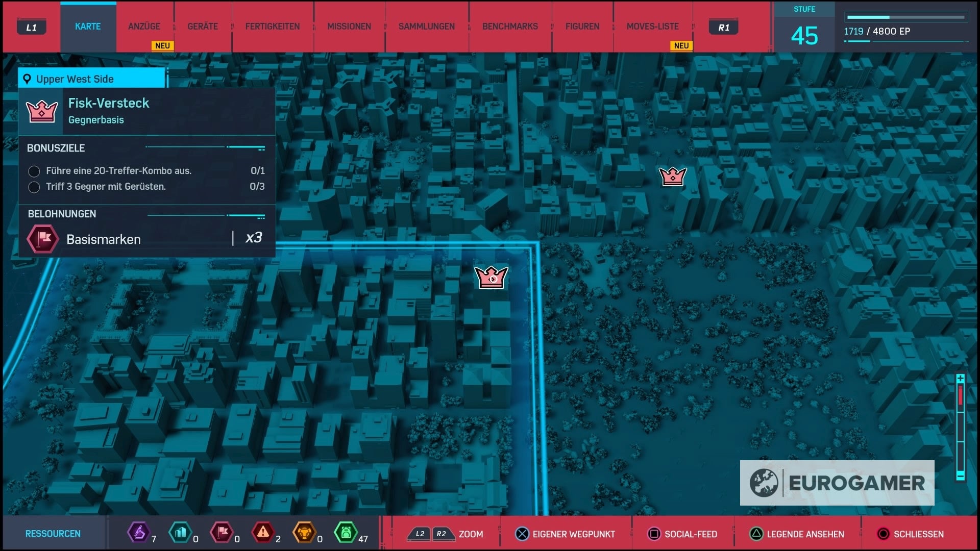This screenshot has width=980, height=551.
Task: Click the Upper West Side district label
Action: click(75, 79)
